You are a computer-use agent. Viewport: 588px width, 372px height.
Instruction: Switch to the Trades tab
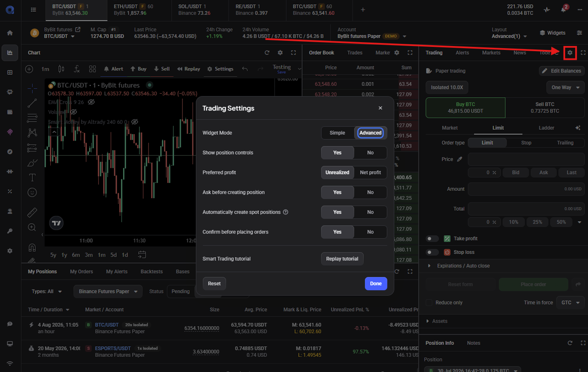355,52
